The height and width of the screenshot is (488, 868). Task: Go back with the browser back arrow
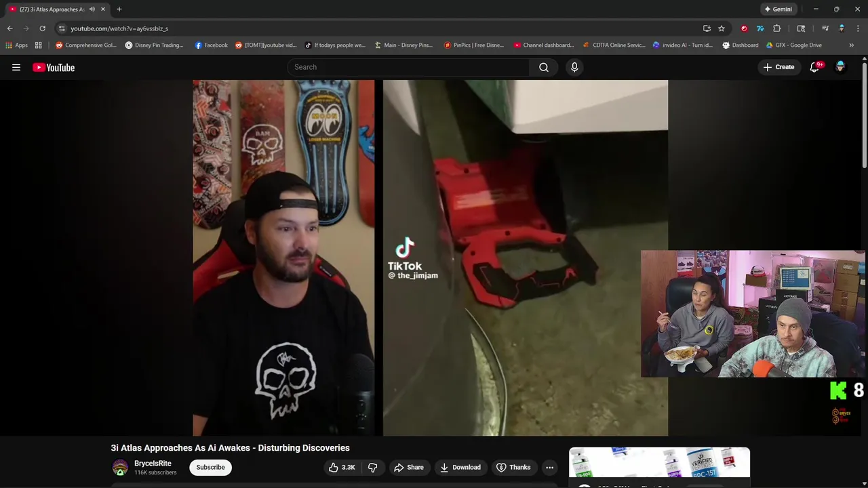9,28
